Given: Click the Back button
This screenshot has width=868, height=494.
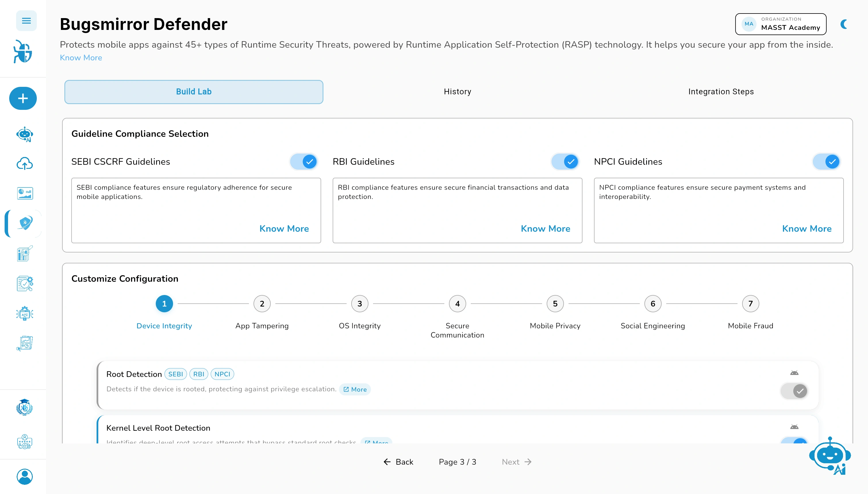Looking at the screenshot, I should [398, 462].
